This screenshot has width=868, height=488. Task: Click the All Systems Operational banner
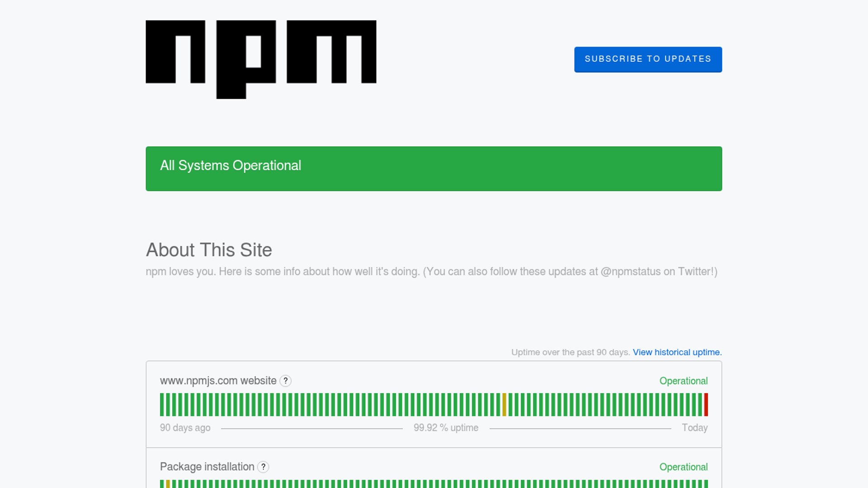click(434, 169)
